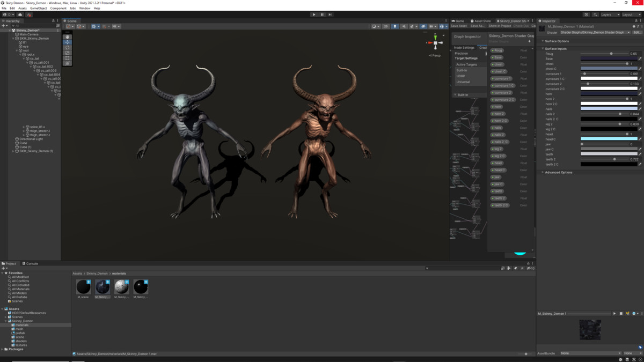
Task: Toggle Scene audio
Action: (404, 26)
